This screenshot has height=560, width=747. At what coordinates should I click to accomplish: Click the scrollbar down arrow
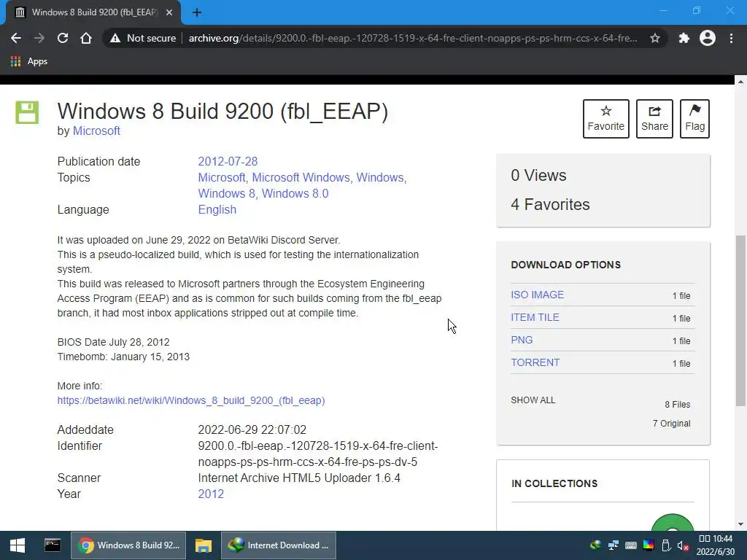tap(740, 524)
